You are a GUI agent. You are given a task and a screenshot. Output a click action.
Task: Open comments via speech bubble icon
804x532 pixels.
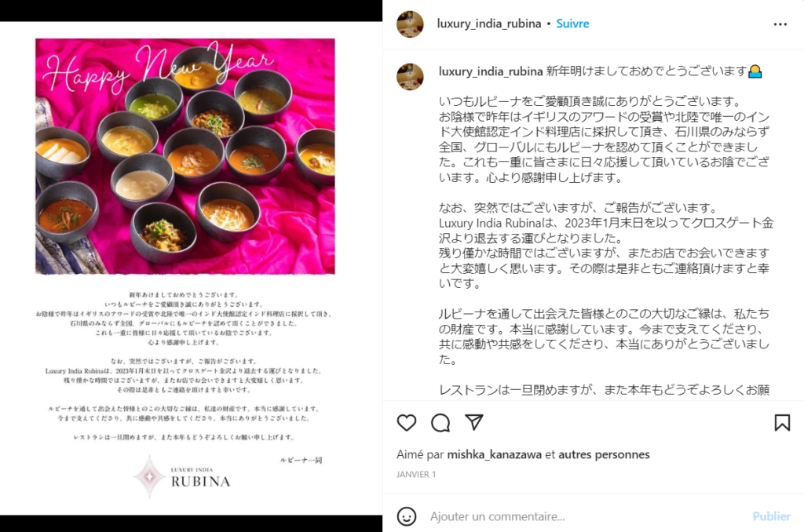click(x=440, y=423)
